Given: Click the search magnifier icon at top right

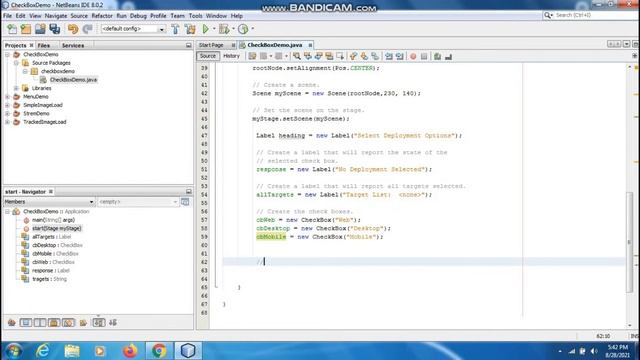Looking at the screenshot, I should click(548, 15).
